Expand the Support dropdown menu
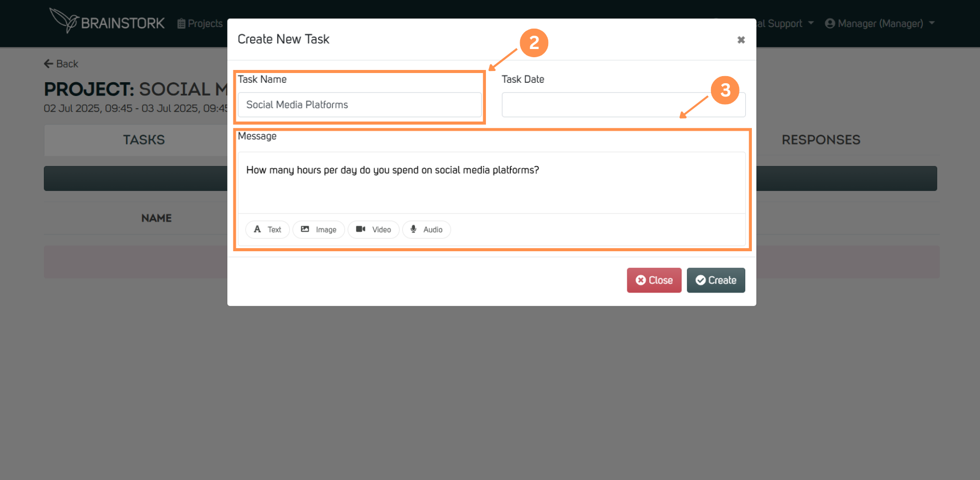Image resolution: width=980 pixels, height=480 pixels. (785, 23)
